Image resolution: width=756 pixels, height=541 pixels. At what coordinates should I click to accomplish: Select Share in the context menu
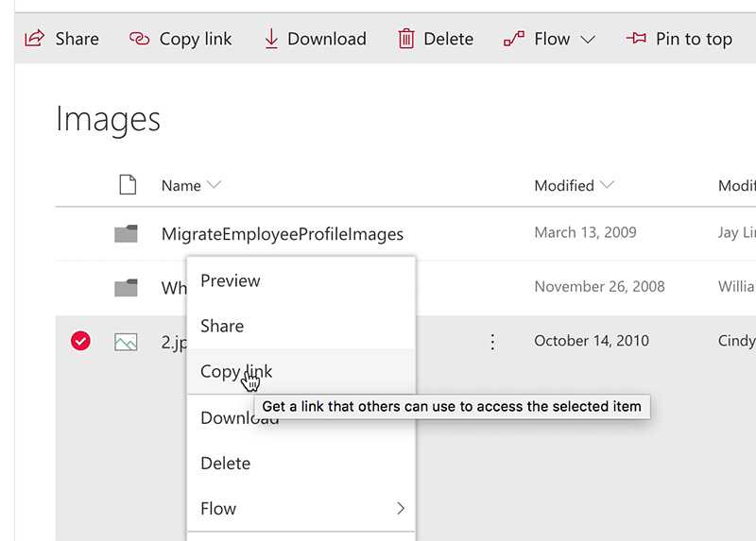pyautogui.click(x=222, y=326)
